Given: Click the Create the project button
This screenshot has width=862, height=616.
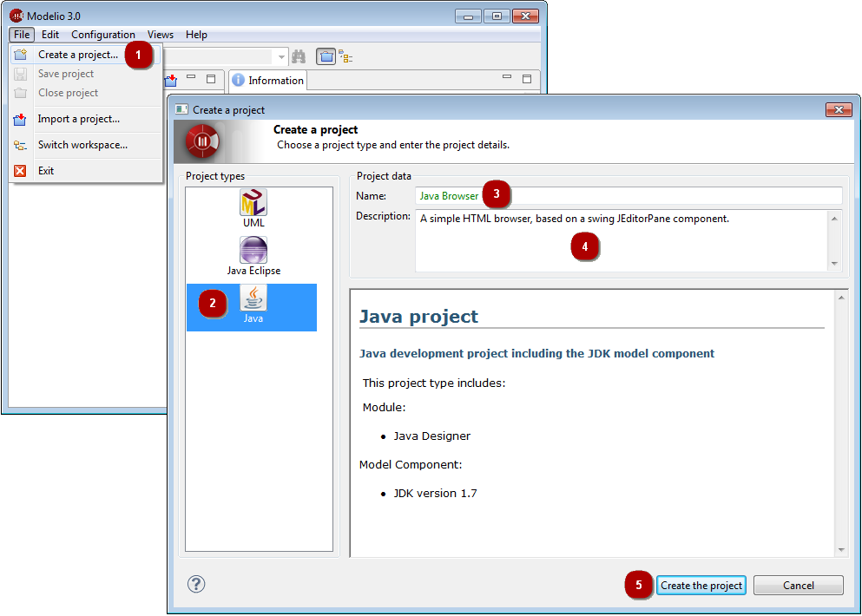Looking at the screenshot, I should click(x=701, y=586).
